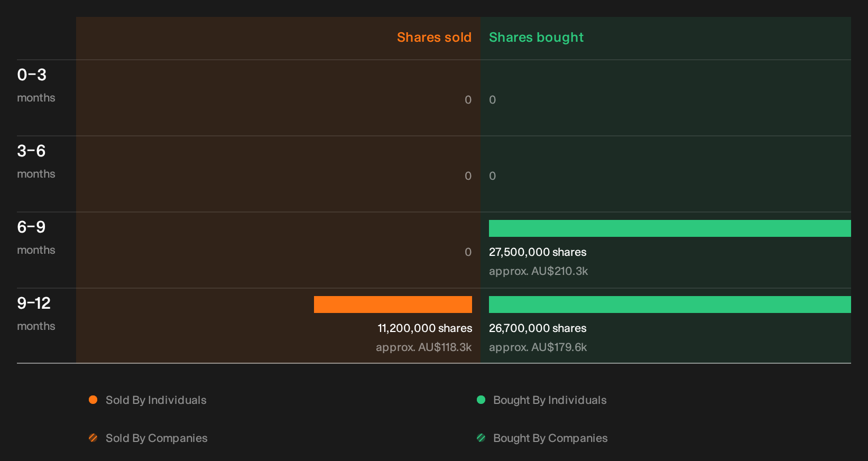The image size is (868, 461).
Task: Click the 9-12 months row label
Action: (x=36, y=314)
